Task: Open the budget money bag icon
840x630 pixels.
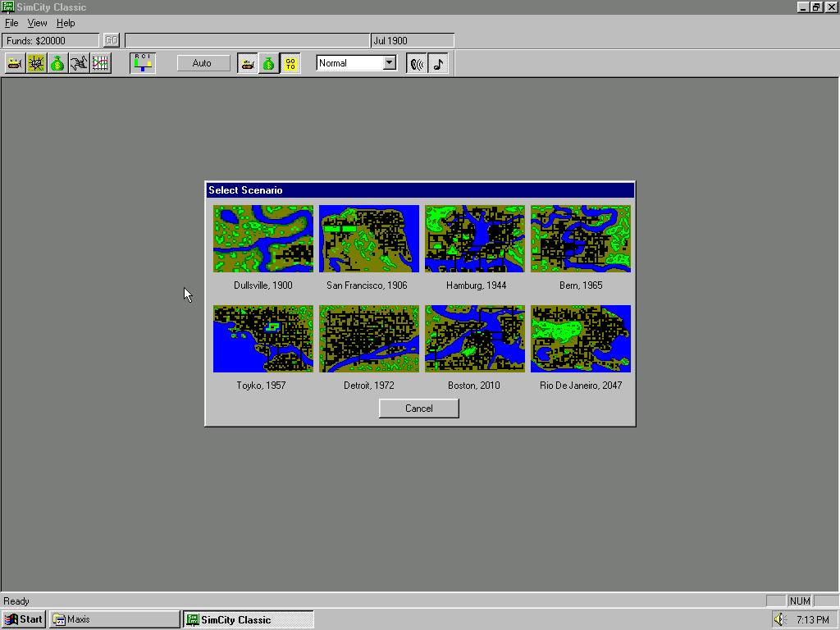Action: click(x=57, y=63)
